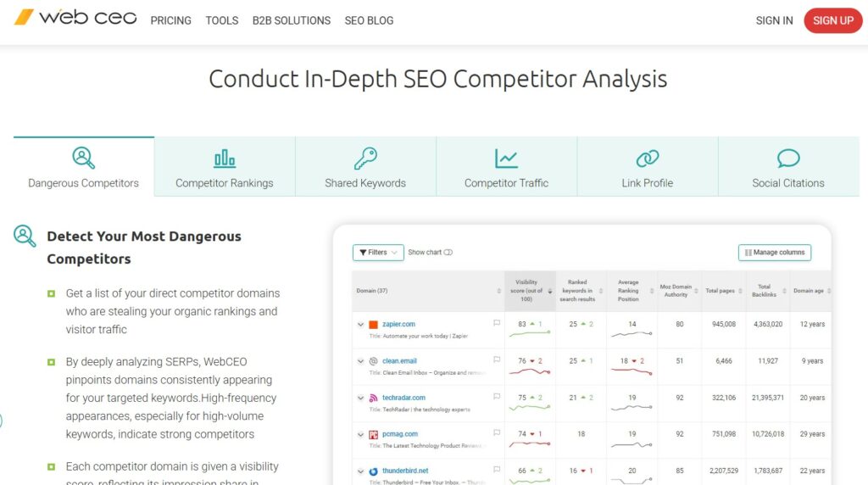Click the Competitor Rankings bar chart icon
868x485 pixels.
pos(225,158)
